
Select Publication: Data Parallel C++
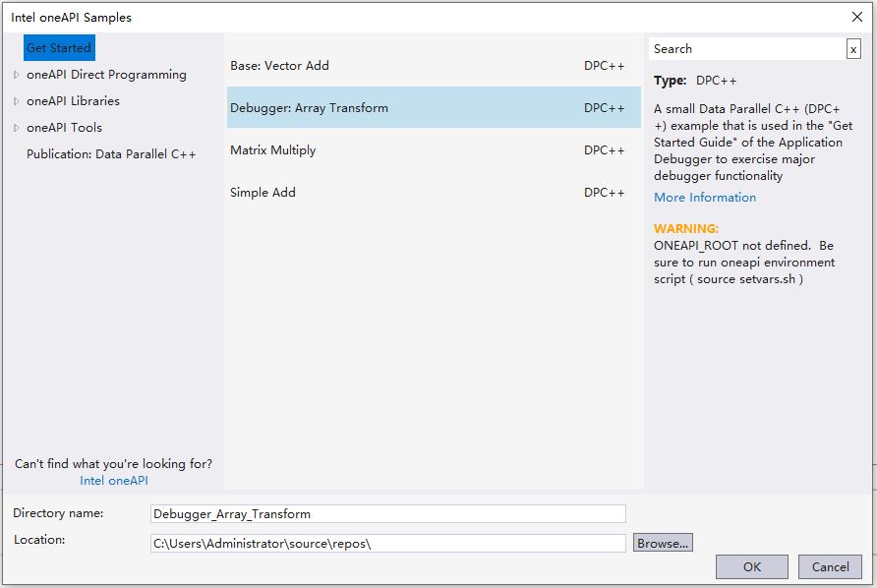coord(112,153)
